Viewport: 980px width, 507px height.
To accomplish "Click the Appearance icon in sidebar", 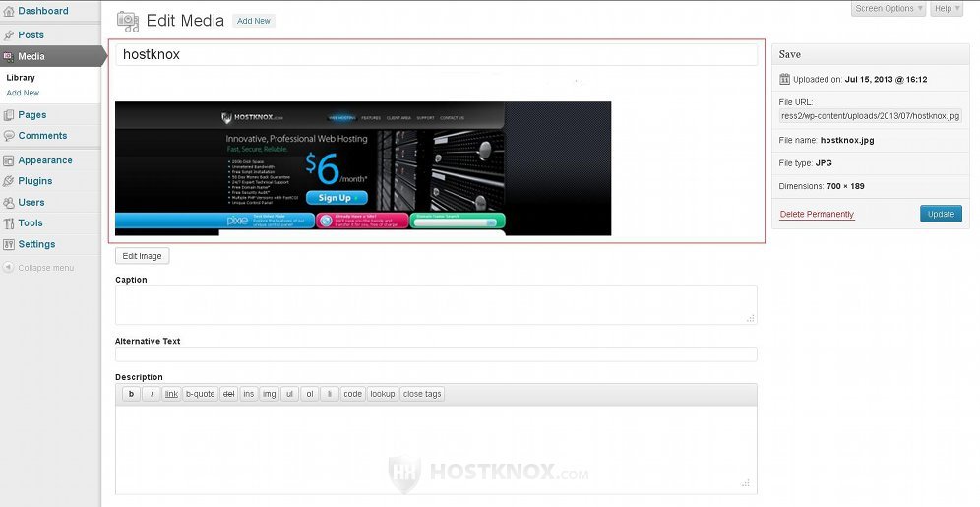I will coord(8,160).
